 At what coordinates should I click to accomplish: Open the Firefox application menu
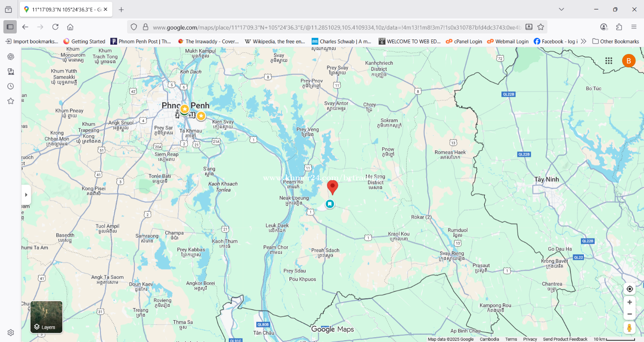pyautogui.click(x=634, y=27)
